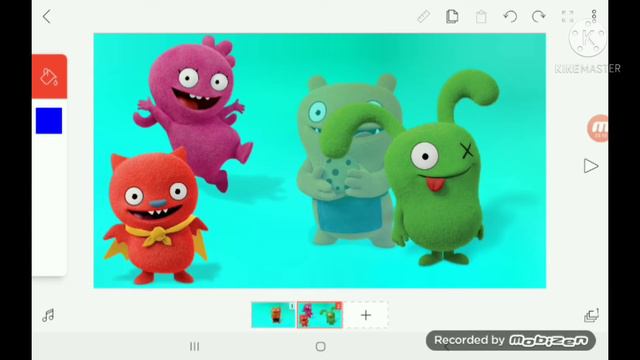This screenshot has width=640, height=360.
Task: Select frame 2 thumbnail
Action: pos(320,315)
